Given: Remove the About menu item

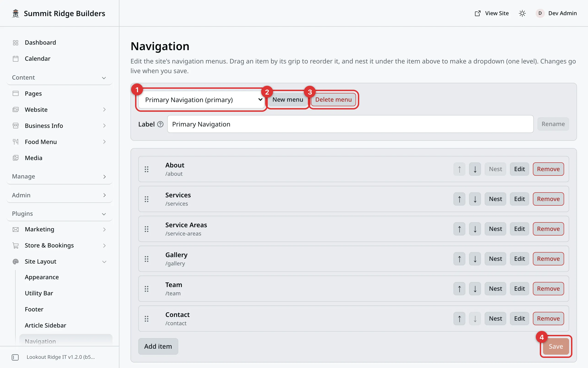Looking at the screenshot, I should (x=548, y=169).
